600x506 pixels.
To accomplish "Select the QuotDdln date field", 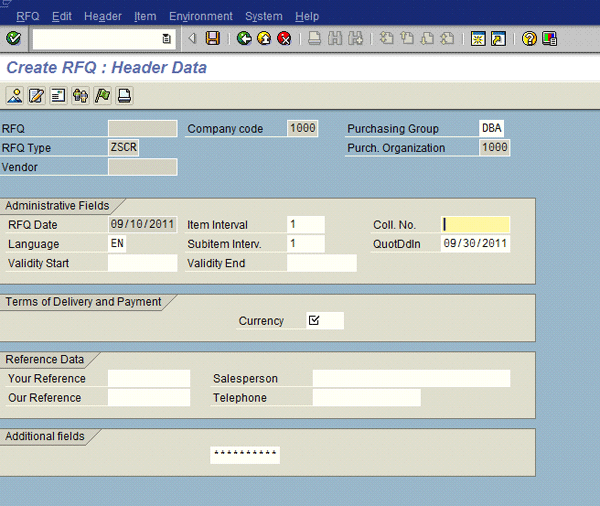I will [x=475, y=244].
